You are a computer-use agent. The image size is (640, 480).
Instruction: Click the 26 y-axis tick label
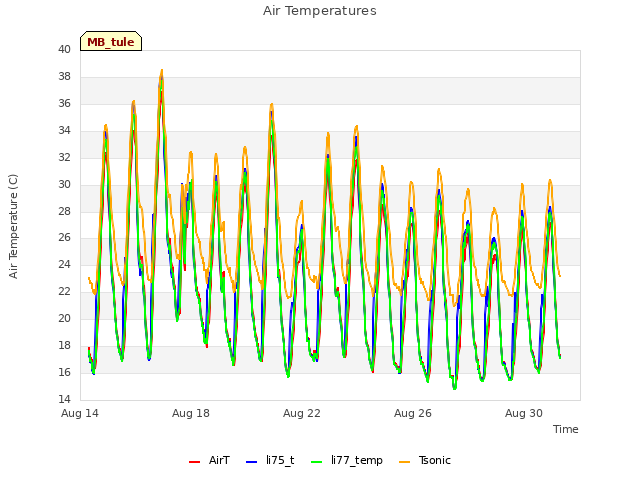(64, 238)
